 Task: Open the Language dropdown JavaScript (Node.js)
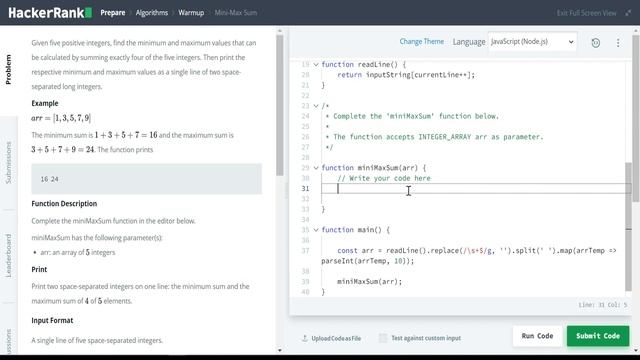(x=532, y=42)
